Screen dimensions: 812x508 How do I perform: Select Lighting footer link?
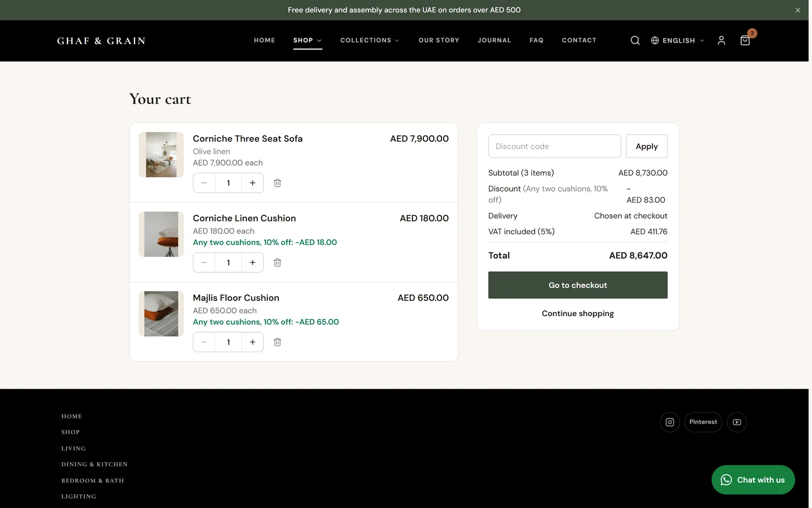(79, 496)
